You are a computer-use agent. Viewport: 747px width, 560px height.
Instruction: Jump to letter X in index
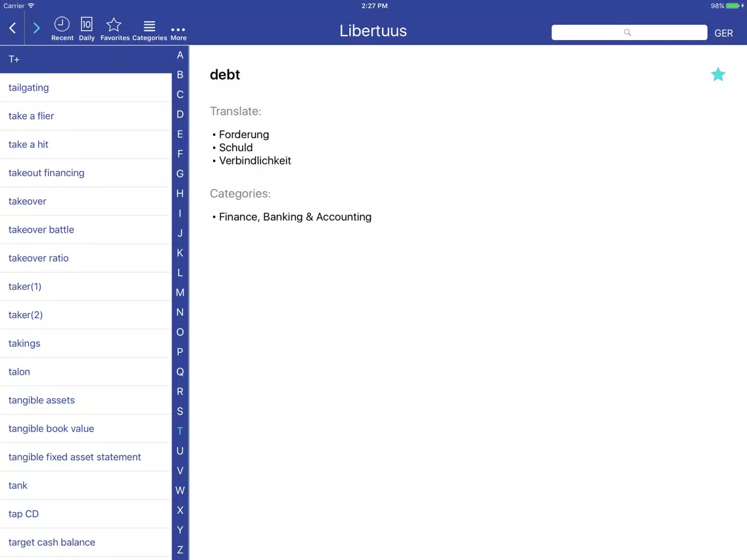click(x=180, y=511)
